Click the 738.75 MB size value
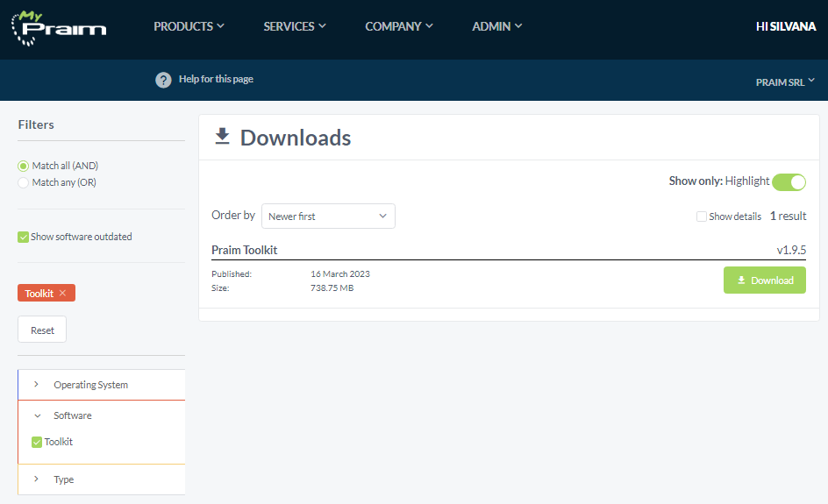 332,288
